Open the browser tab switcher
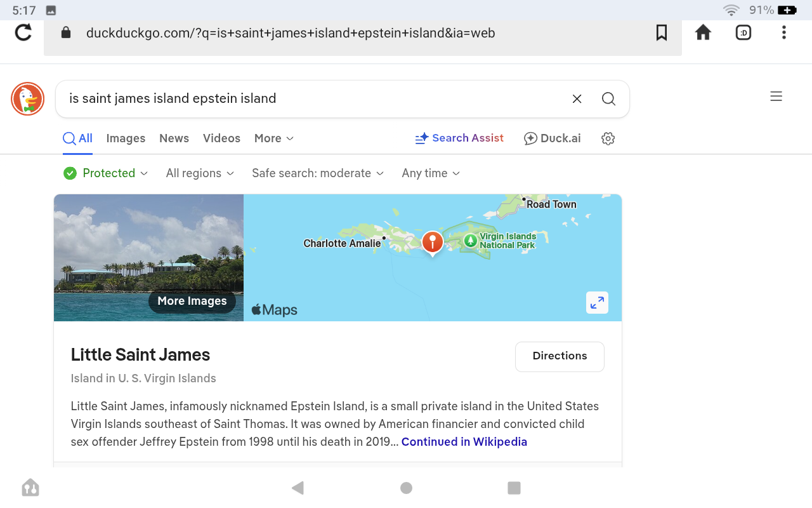 click(x=743, y=32)
